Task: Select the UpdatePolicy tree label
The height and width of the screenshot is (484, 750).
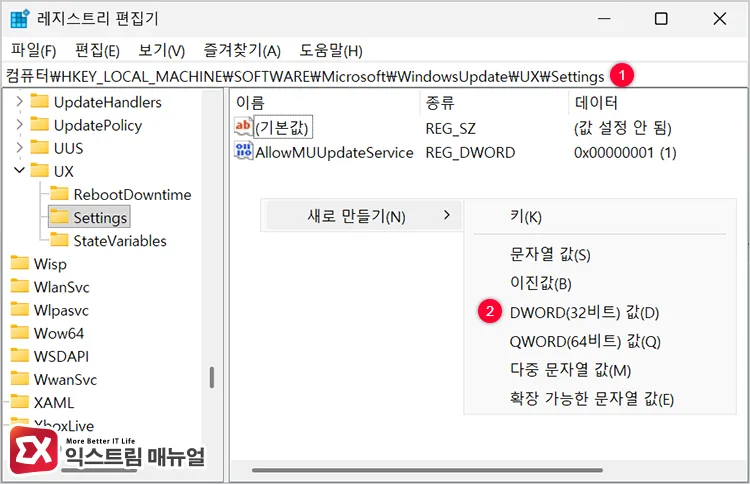Action: (x=98, y=125)
